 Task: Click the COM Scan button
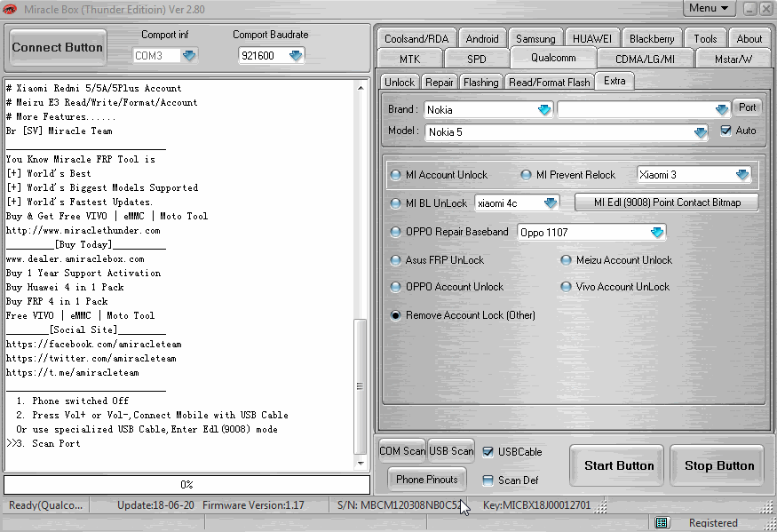click(x=402, y=450)
